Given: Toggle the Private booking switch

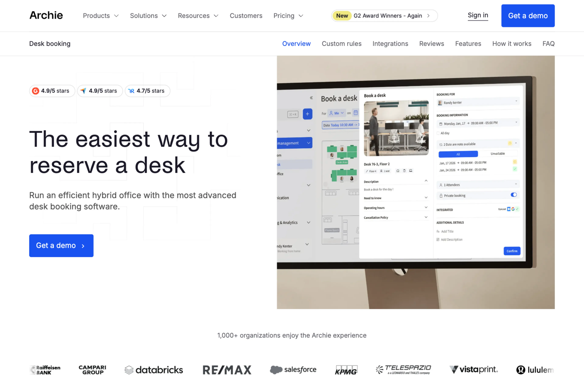Looking at the screenshot, I should click(x=513, y=195).
